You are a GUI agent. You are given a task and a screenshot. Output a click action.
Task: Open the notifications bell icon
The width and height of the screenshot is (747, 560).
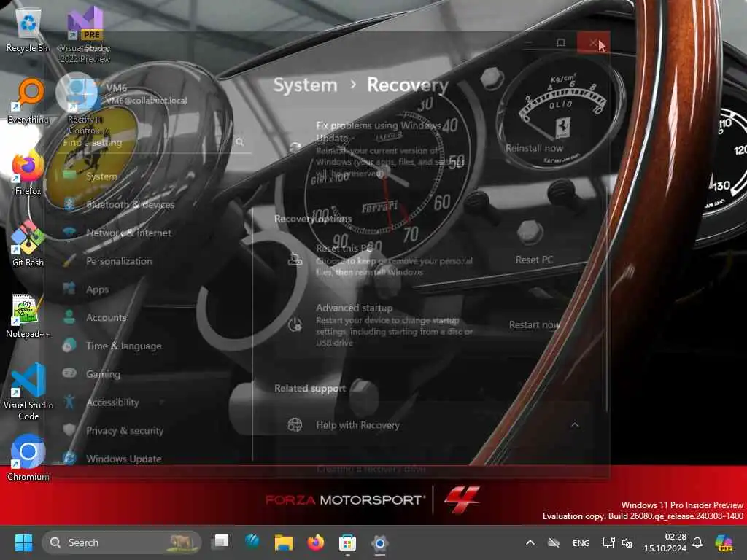pos(697,542)
